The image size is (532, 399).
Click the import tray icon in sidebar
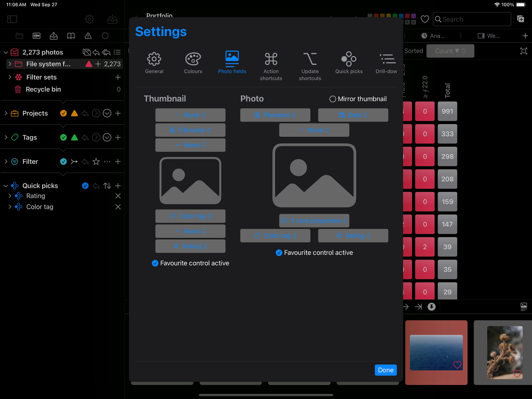coord(112,19)
